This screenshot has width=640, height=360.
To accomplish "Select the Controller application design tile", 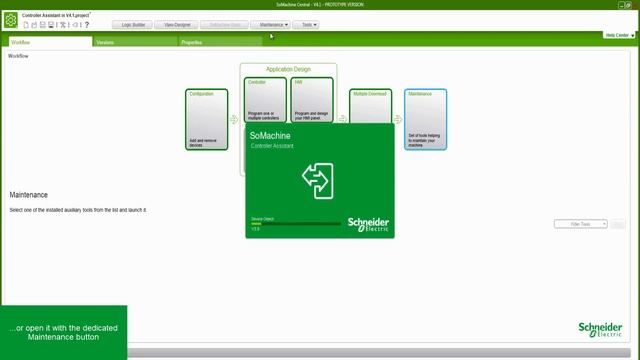I will click(265, 100).
